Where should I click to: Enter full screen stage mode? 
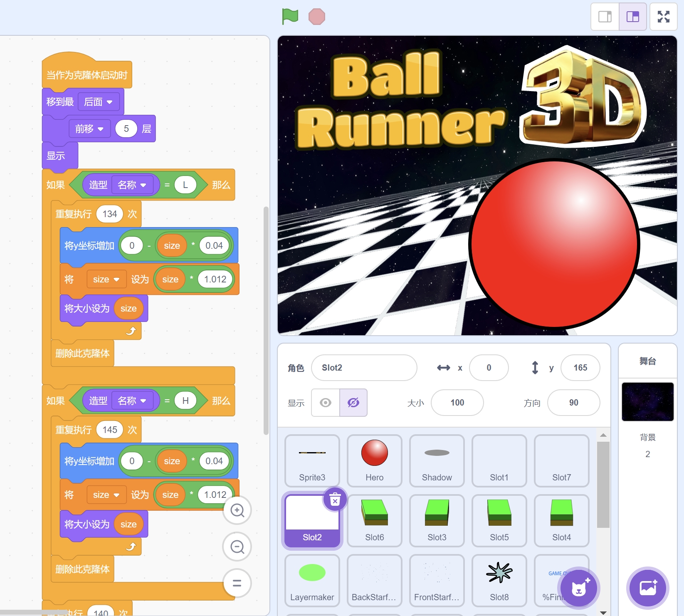coord(663,17)
